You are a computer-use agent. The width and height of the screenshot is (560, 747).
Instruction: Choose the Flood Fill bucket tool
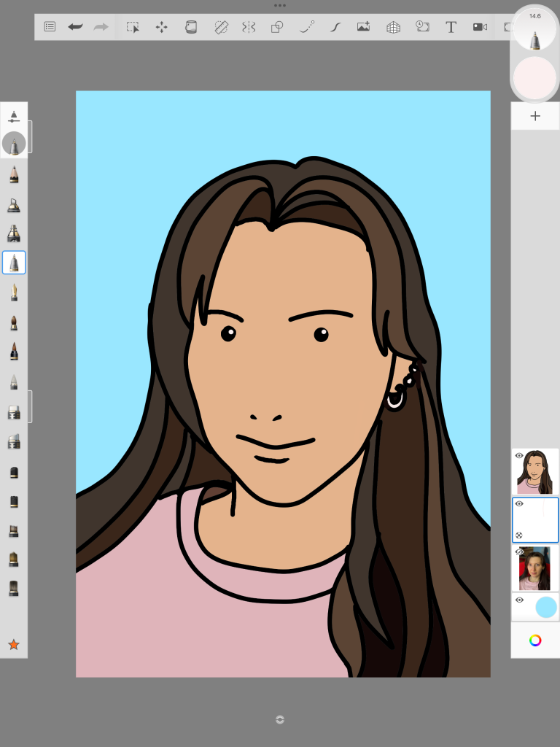pyautogui.click(x=191, y=27)
